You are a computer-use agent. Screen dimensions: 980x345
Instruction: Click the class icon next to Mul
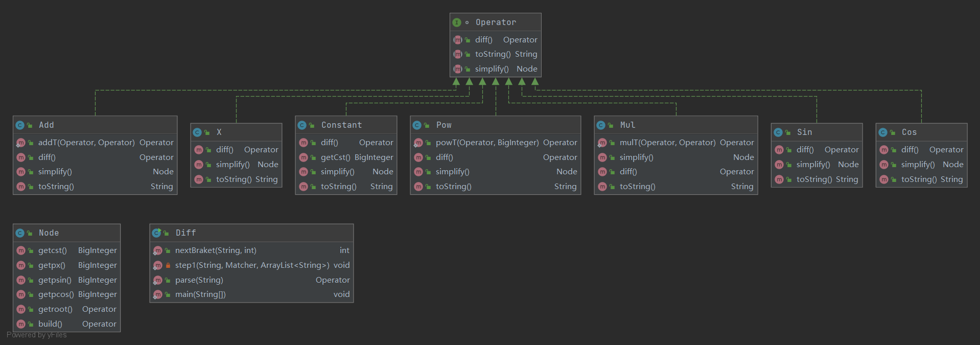click(601, 125)
